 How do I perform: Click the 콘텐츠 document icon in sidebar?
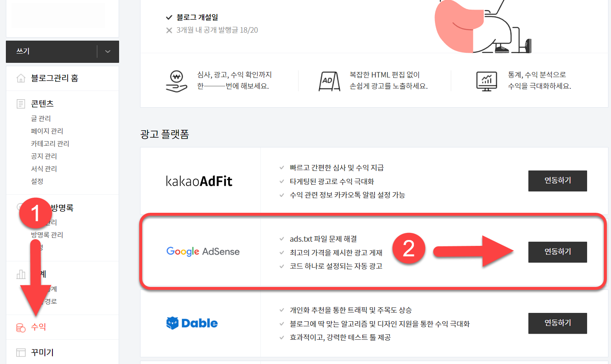coord(21,103)
